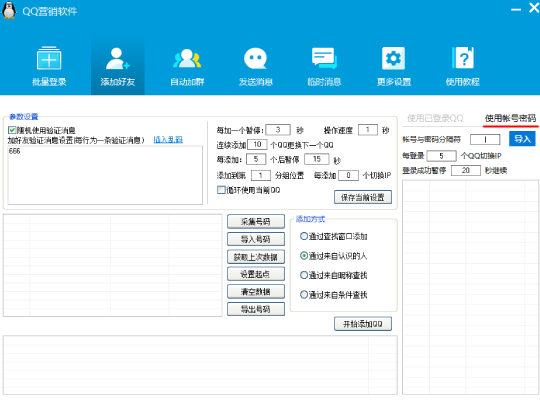Click 保存当前设置 button
The height and width of the screenshot is (402, 540).
tap(363, 197)
